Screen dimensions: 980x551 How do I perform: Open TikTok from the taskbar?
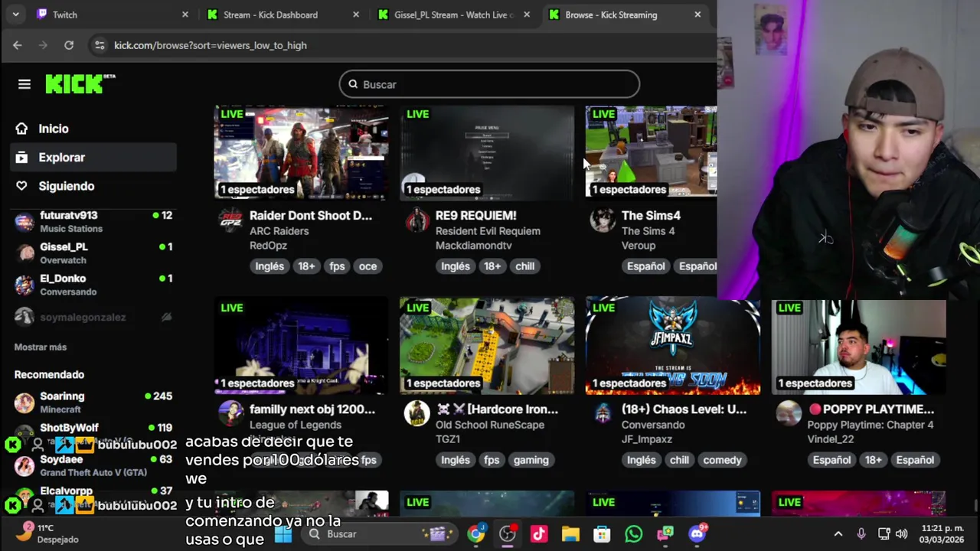[539, 533]
